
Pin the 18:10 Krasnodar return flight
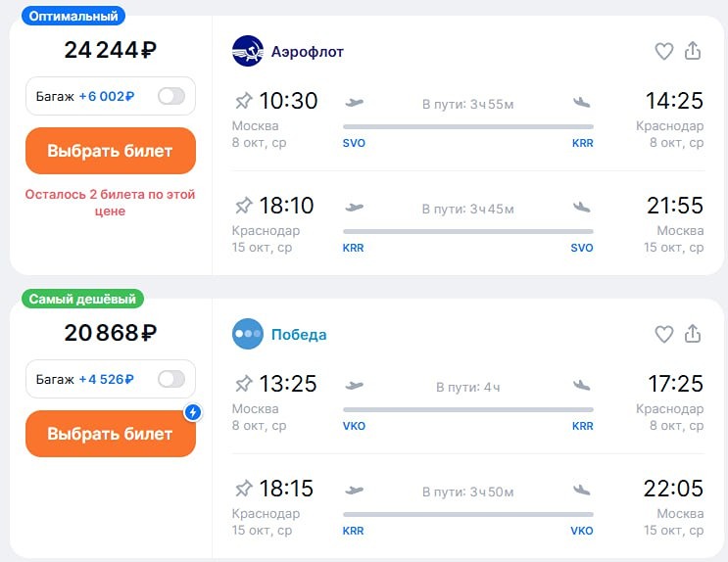(x=244, y=206)
